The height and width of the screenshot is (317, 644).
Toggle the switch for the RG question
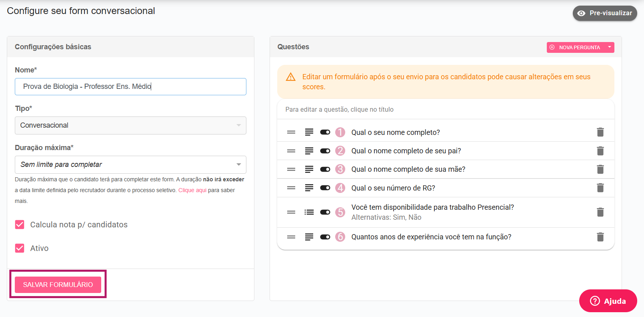point(325,188)
